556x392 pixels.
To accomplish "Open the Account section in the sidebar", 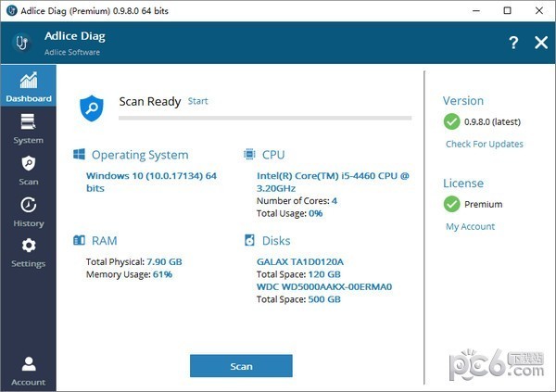I will tap(29, 371).
